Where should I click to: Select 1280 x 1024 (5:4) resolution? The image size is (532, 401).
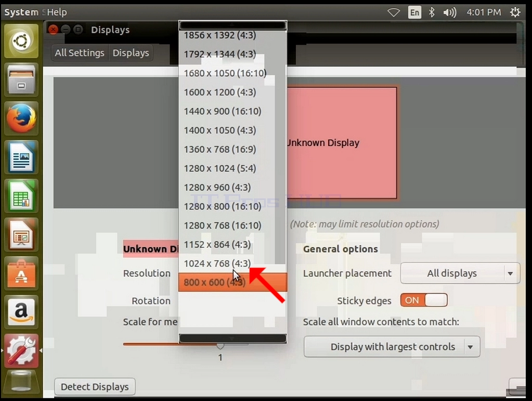[x=232, y=168]
